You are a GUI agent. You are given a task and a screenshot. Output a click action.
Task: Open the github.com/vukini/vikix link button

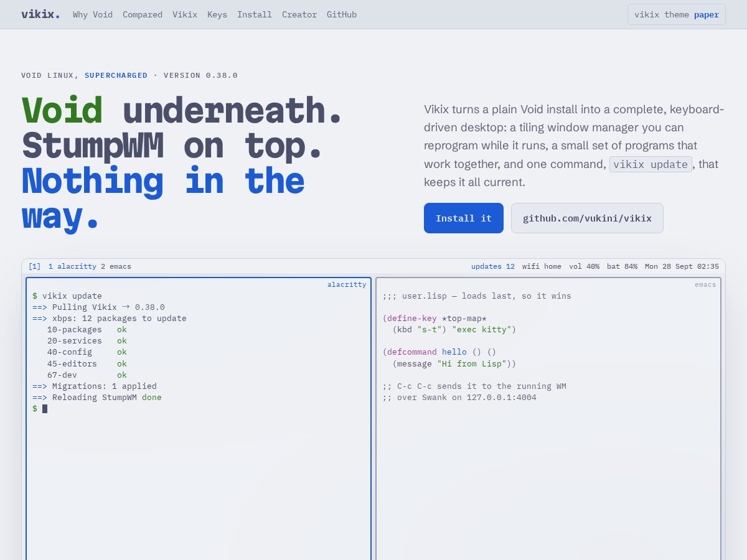pos(587,218)
